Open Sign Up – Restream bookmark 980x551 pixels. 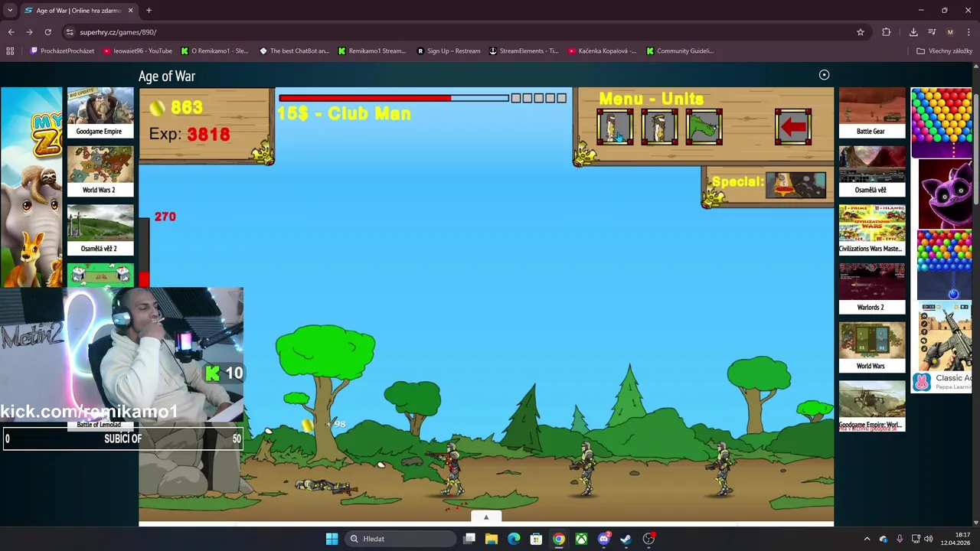click(449, 51)
